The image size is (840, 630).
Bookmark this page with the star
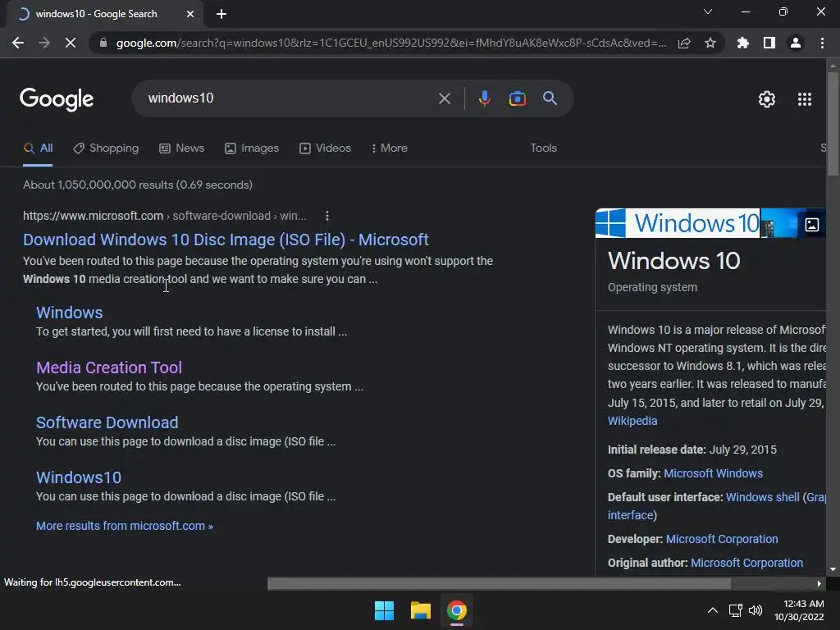click(x=710, y=43)
